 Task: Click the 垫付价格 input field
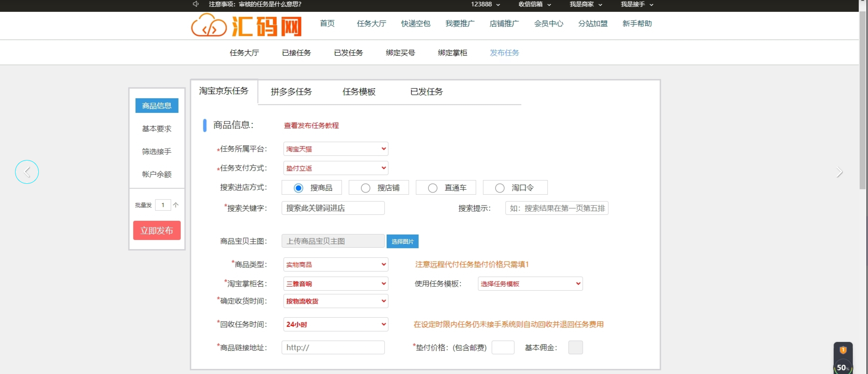click(503, 348)
